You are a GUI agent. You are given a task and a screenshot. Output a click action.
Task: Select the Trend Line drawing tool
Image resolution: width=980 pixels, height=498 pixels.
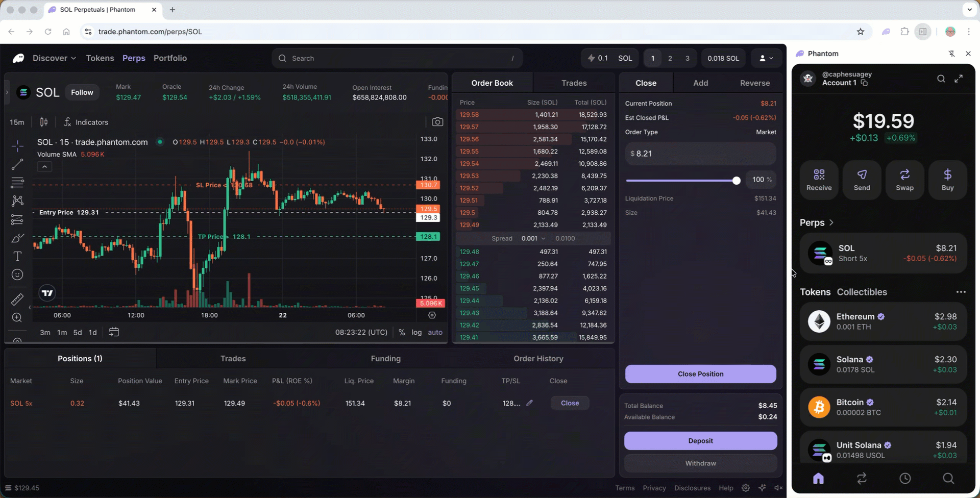click(x=17, y=164)
